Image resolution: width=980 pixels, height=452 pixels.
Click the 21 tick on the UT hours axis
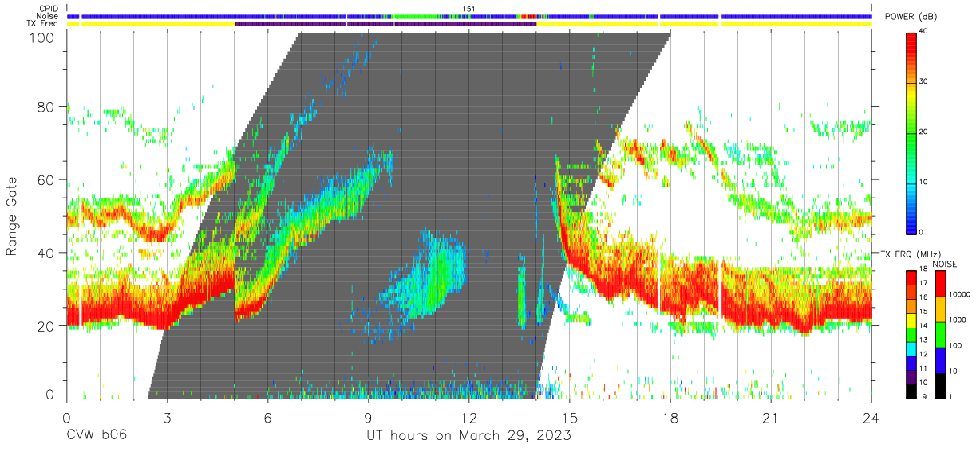click(771, 417)
